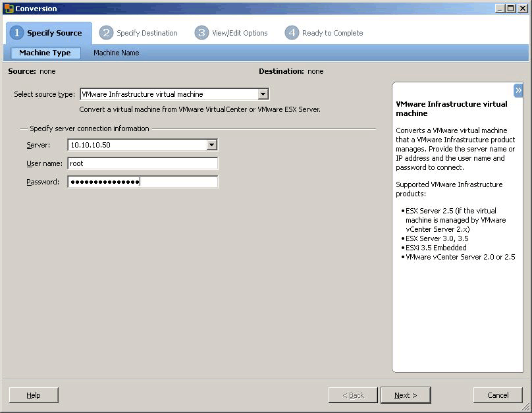Click the 'Supported VMware Infrastructure products:' text
Image resolution: width=532 pixels, height=413 pixels.
(x=449, y=189)
